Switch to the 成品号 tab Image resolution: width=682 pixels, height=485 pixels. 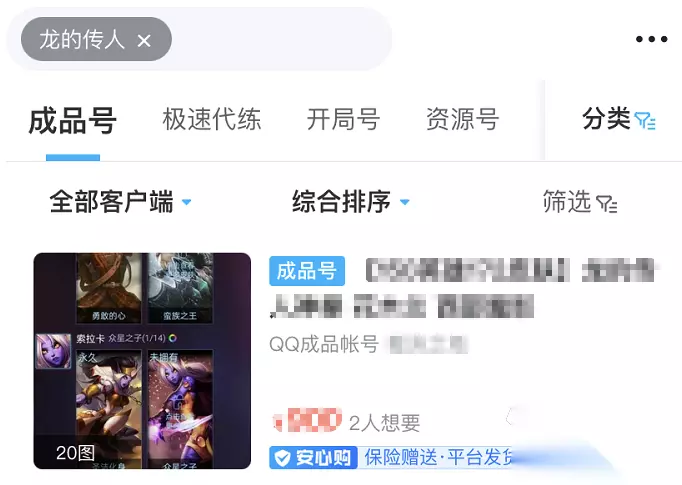point(73,120)
